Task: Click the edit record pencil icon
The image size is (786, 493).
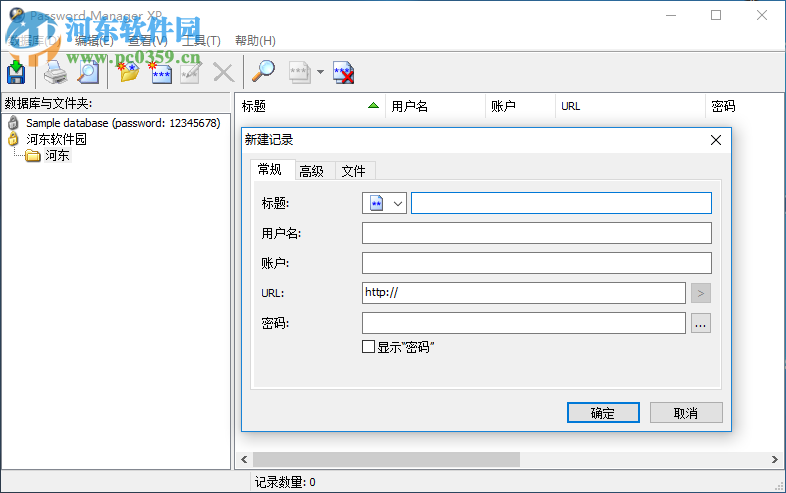Action: tap(191, 73)
